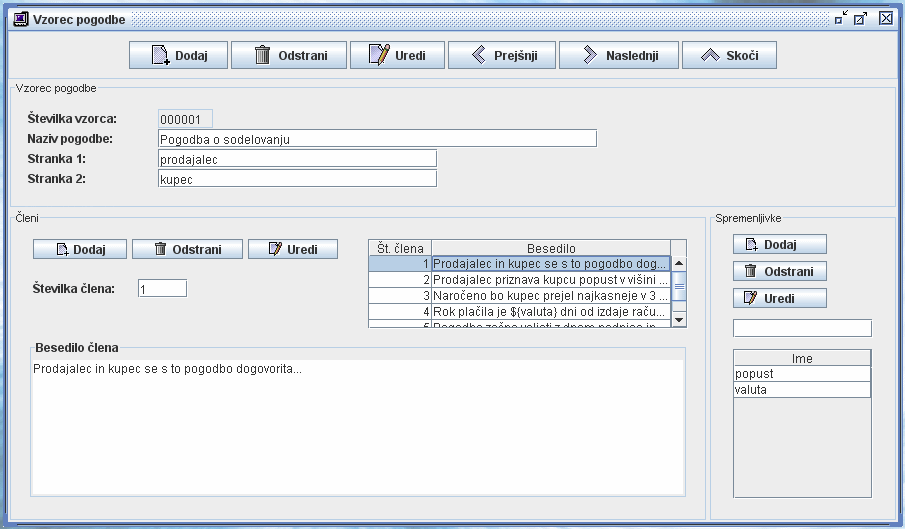
Task: Click the Skoči jump button
Action: pos(729,55)
